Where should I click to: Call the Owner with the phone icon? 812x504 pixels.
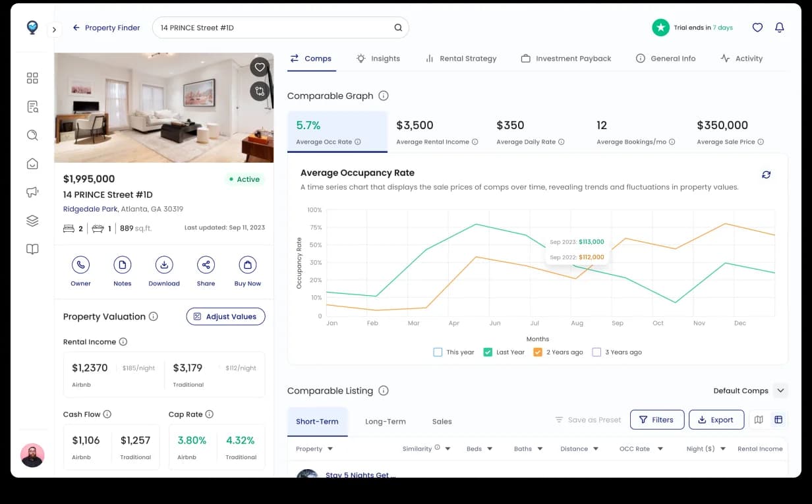pyautogui.click(x=80, y=265)
